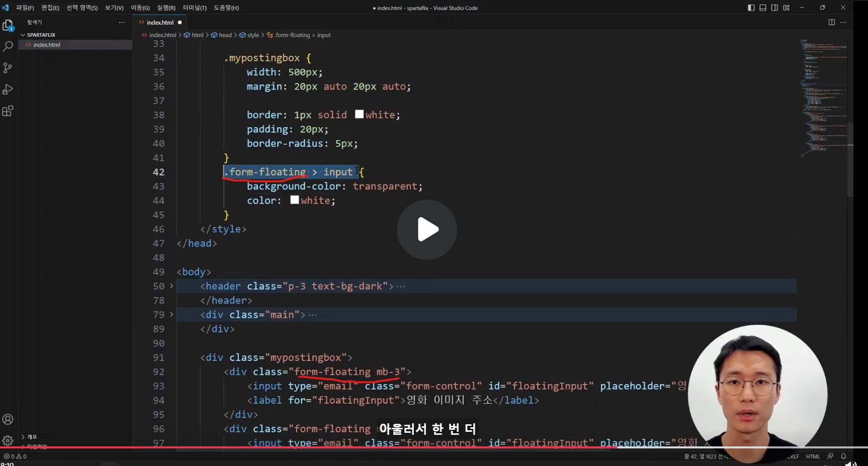Expand folded header block at line 50
The width and height of the screenshot is (868, 466).
(x=171, y=286)
